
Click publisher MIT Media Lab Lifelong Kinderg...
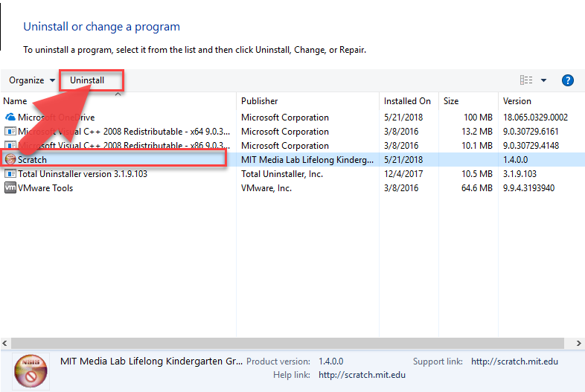[307, 160]
